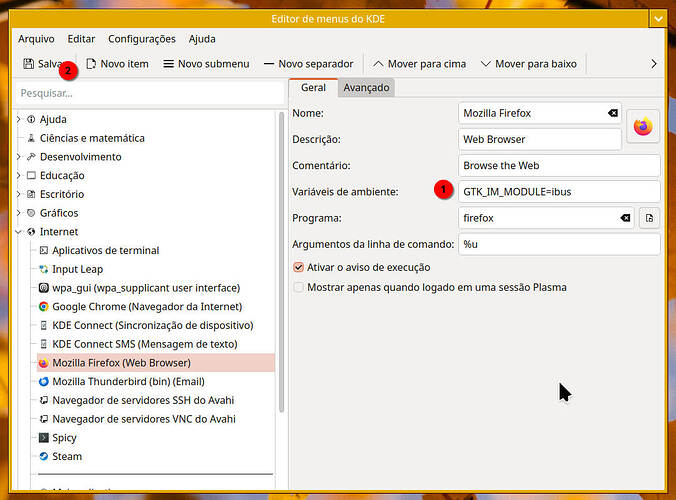Expand the Desenvolvimento category
The width and height of the screenshot is (676, 500).
tap(19, 157)
